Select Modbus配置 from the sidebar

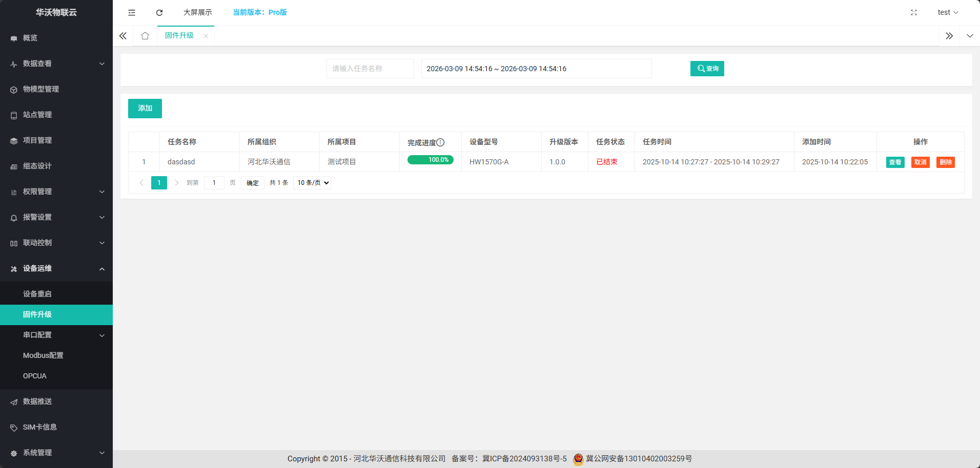click(x=43, y=355)
